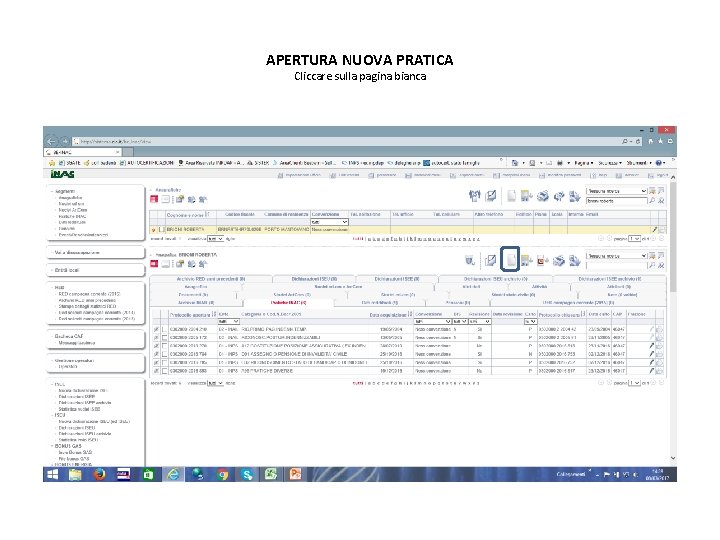Click the magnifier beside the lower search field
The height and width of the screenshot is (540, 720).
(x=652, y=265)
